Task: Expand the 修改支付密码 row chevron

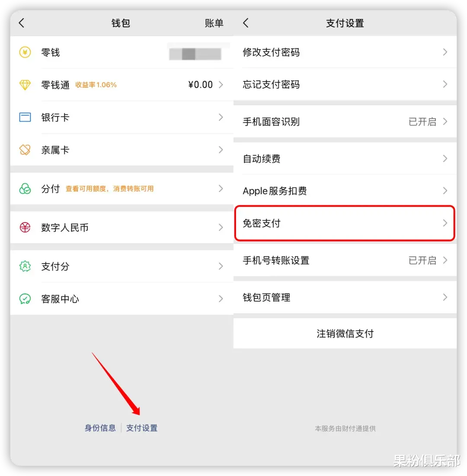Action: pos(445,52)
